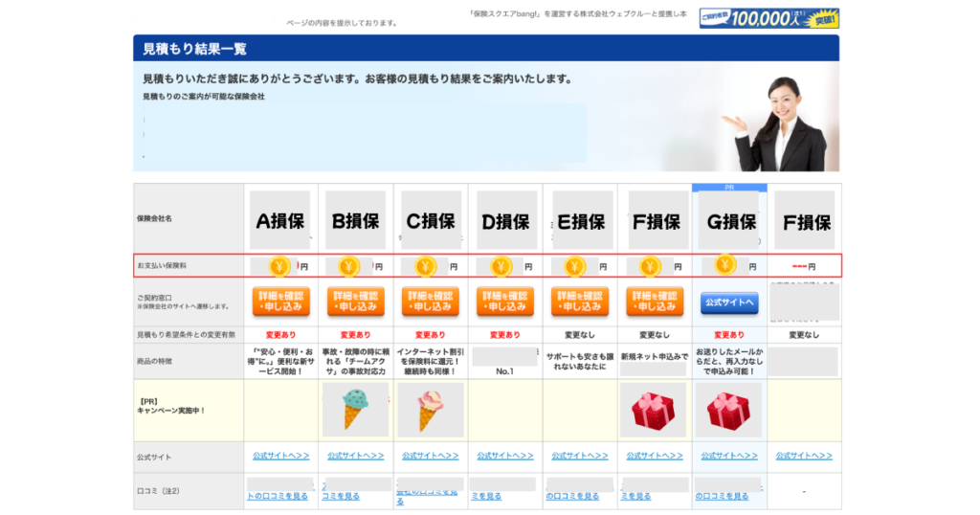Image resolution: width=980 pixels, height=515 pixels.
Task: Open the ロコミを見る review link for G損保
Action: pos(723,496)
